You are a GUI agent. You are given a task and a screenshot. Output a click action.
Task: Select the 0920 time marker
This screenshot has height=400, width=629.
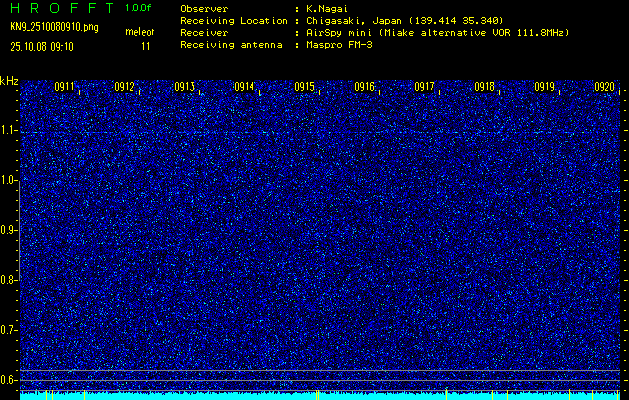pyautogui.click(x=603, y=87)
